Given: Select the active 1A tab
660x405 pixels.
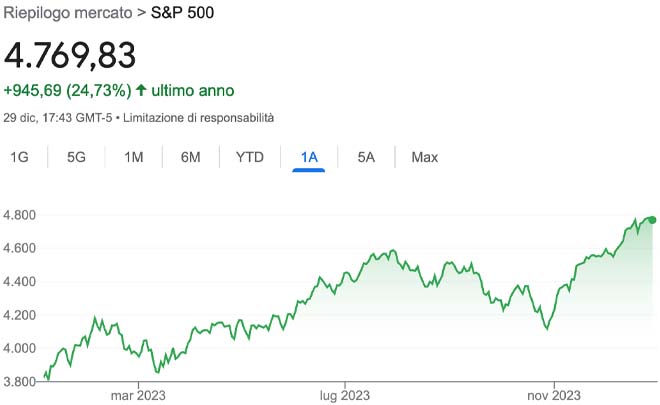Looking at the screenshot, I should tap(309, 157).
